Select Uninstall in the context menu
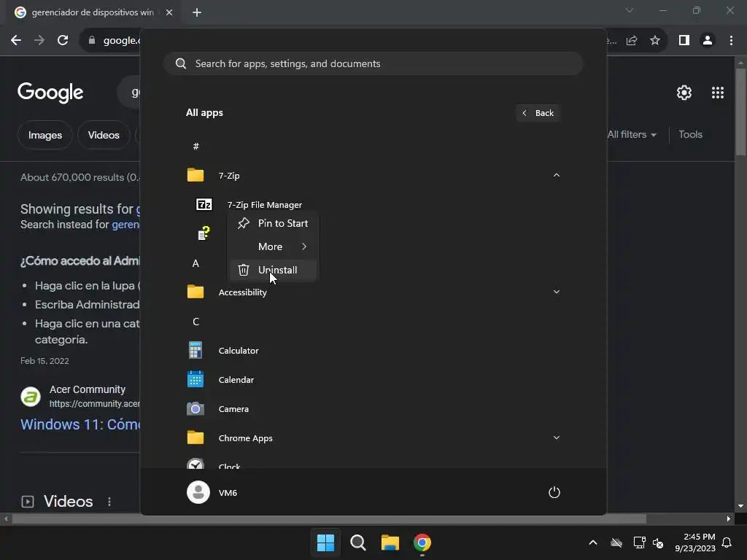747x560 pixels. tap(273, 270)
